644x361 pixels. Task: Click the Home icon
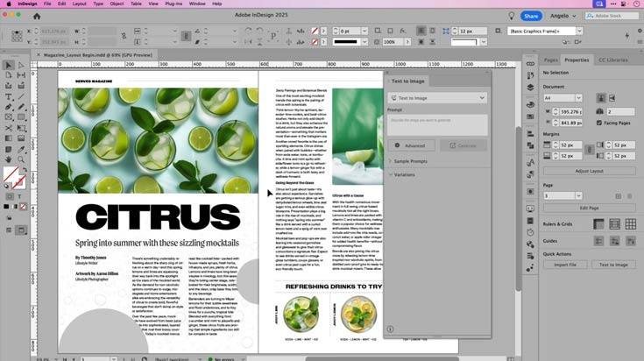pos(37,16)
